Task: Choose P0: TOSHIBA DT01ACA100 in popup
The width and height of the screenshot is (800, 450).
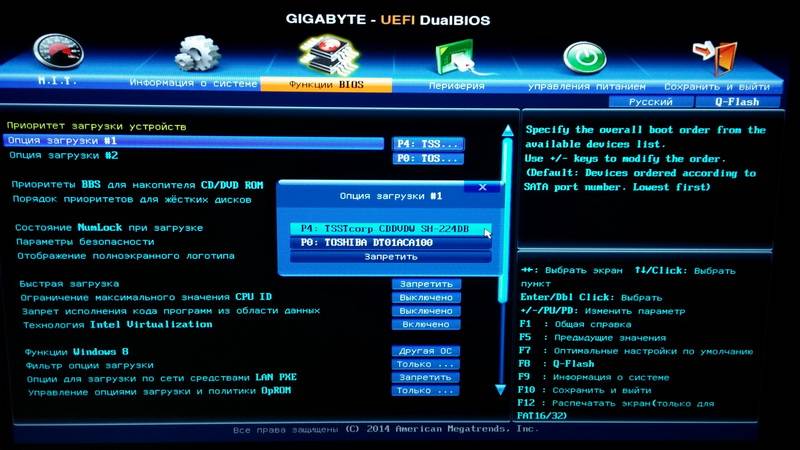Action: [390, 243]
